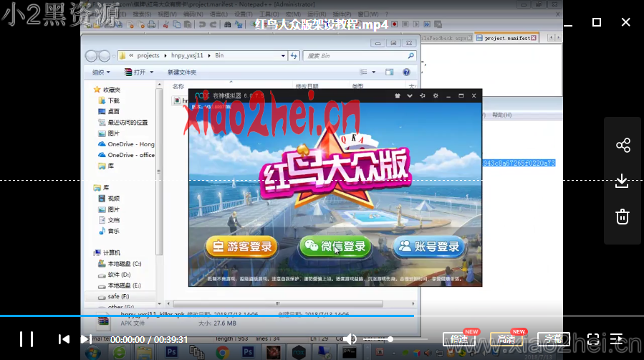
Task: Click the Explorer change view icon
Action: [363, 72]
